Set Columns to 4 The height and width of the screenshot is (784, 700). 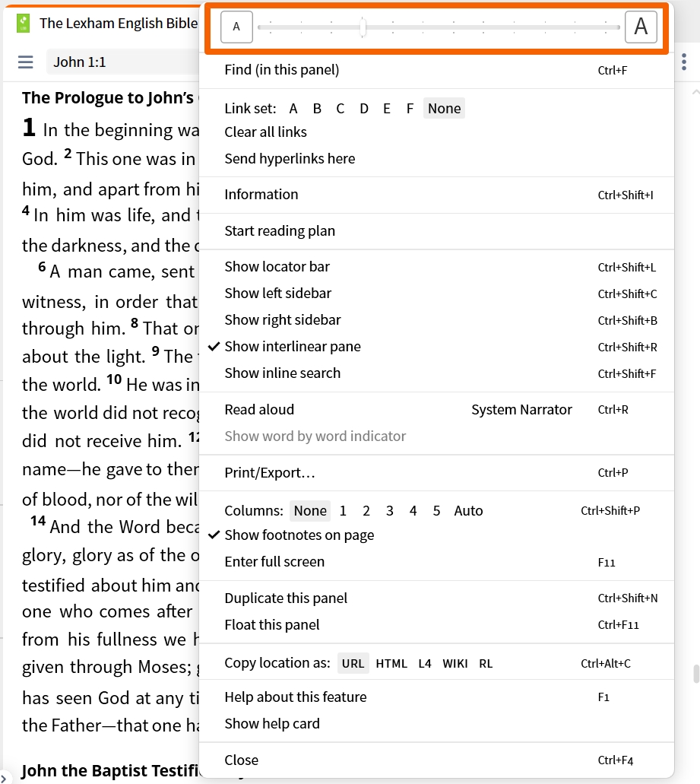coord(413,510)
